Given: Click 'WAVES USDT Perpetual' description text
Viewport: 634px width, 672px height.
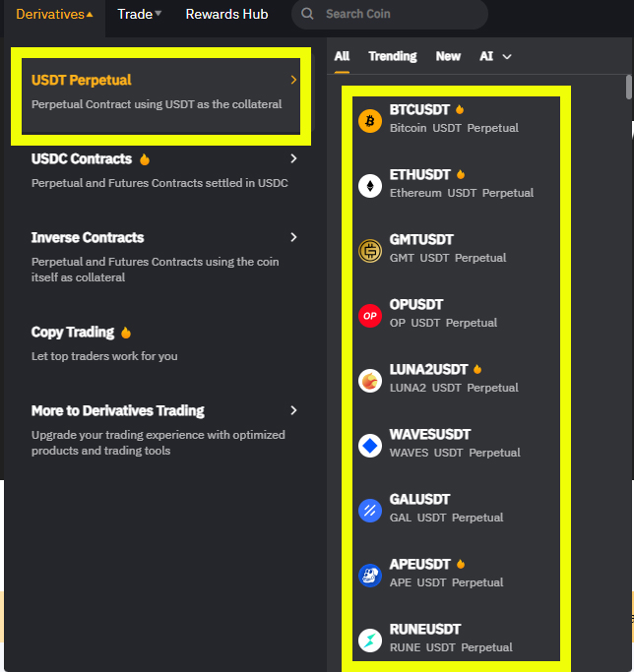Looking at the screenshot, I should click(x=455, y=453).
